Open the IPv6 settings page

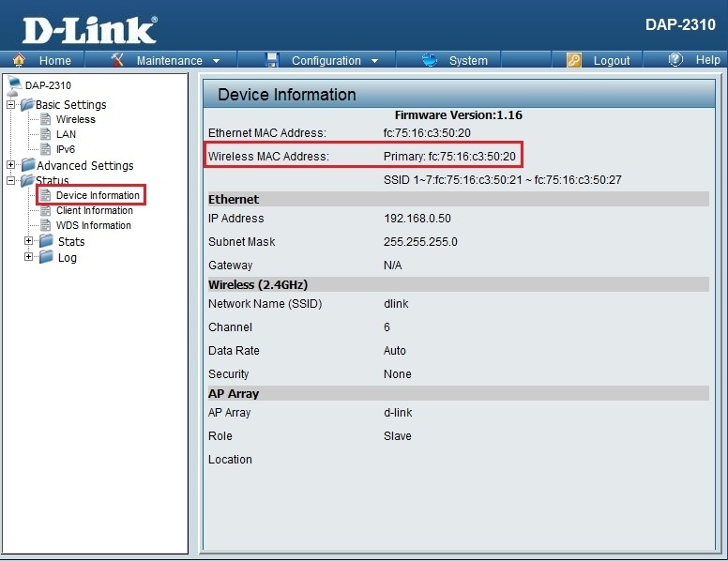[66, 149]
